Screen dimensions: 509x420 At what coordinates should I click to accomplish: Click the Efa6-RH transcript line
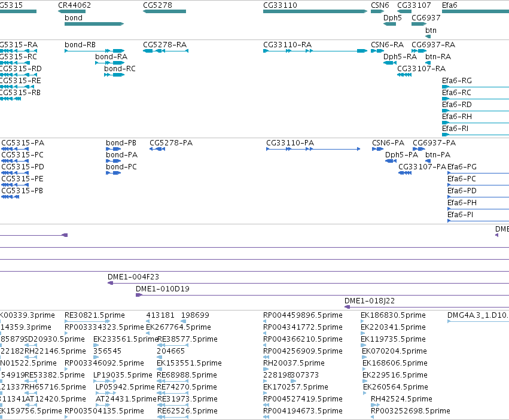click(x=476, y=123)
